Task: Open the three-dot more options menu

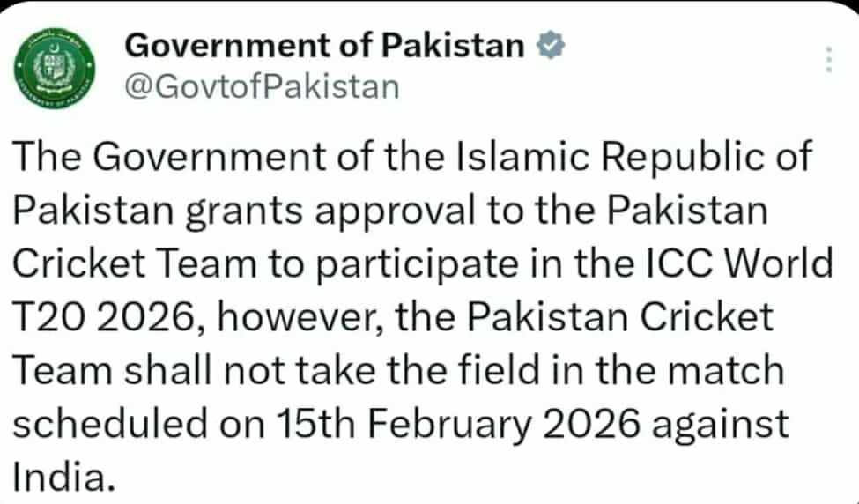Action: coord(827,60)
